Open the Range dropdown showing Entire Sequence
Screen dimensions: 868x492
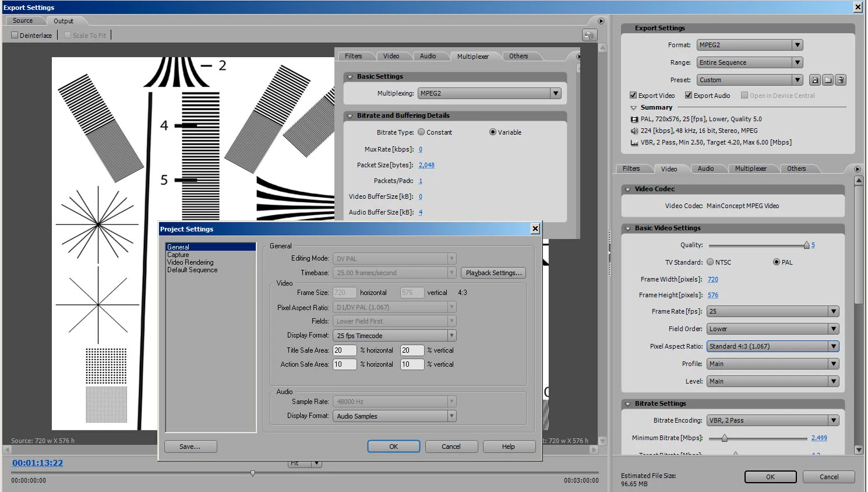pos(750,62)
